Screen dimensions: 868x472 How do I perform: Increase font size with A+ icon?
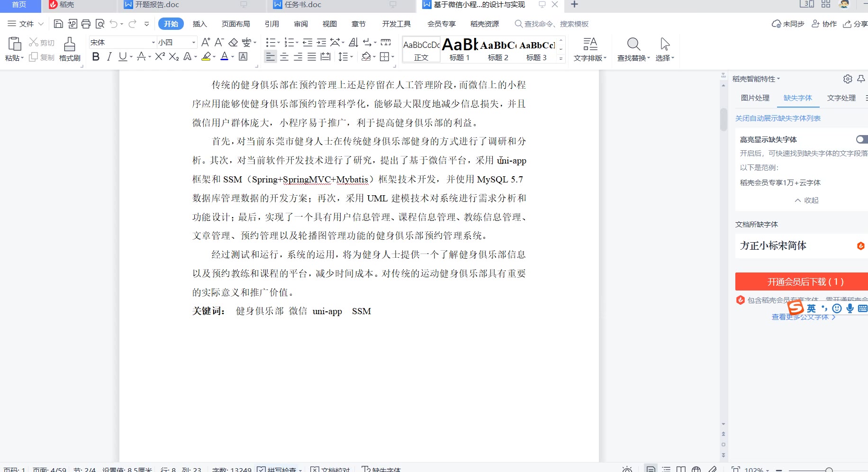click(206, 42)
